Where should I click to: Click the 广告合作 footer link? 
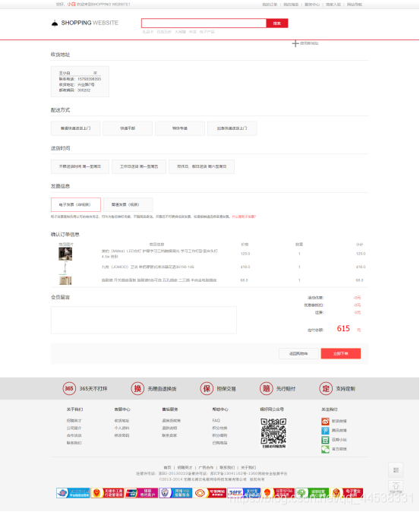206,468
